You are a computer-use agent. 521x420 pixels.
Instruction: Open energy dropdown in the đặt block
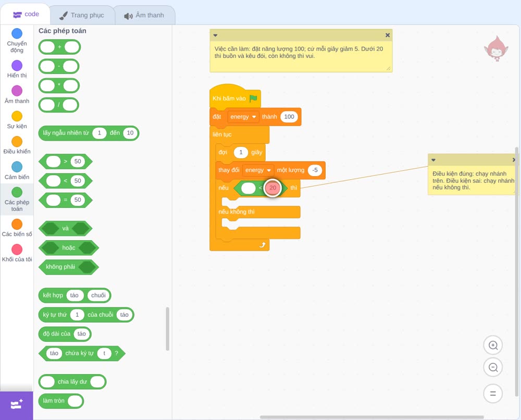pyautogui.click(x=243, y=117)
